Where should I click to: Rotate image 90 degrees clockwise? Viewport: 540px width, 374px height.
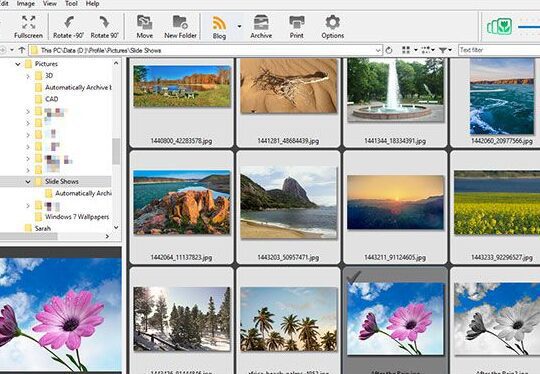click(x=104, y=27)
